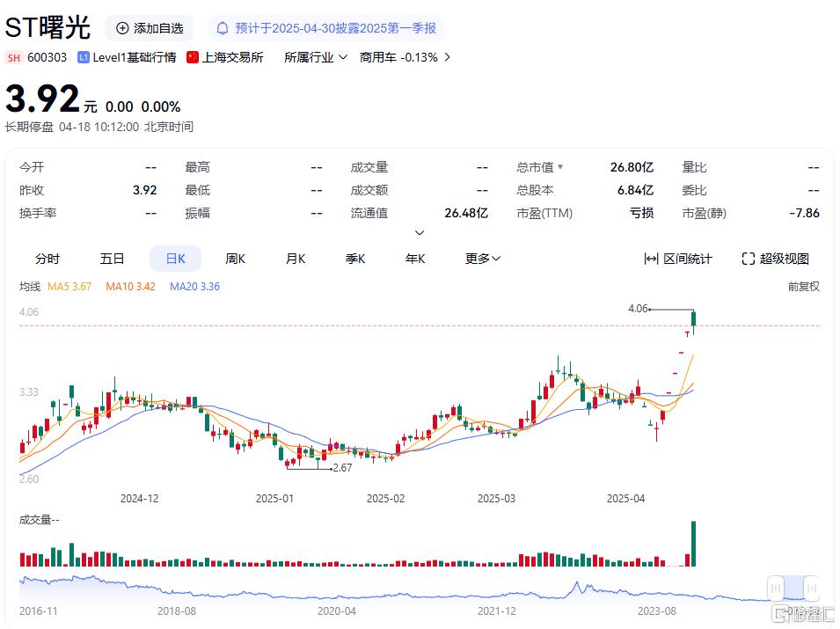Click the arrow after 商用车 -0.13%

pyautogui.click(x=448, y=57)
